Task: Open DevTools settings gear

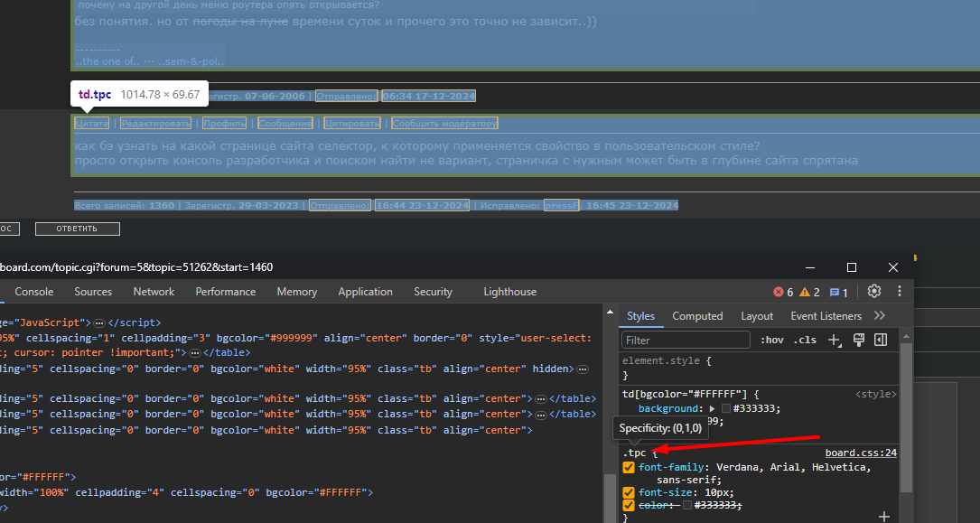Action: point(873,291)
